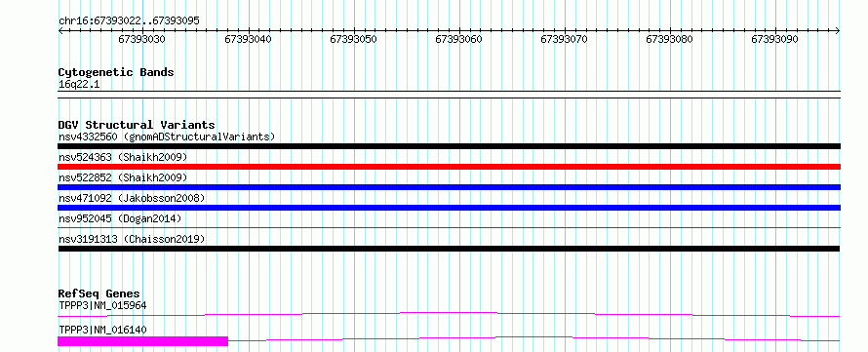Open variant nsv952045 (Dogan2014) label
The height and width of the screenshot is (352, 868).
(x=120, y=218)
